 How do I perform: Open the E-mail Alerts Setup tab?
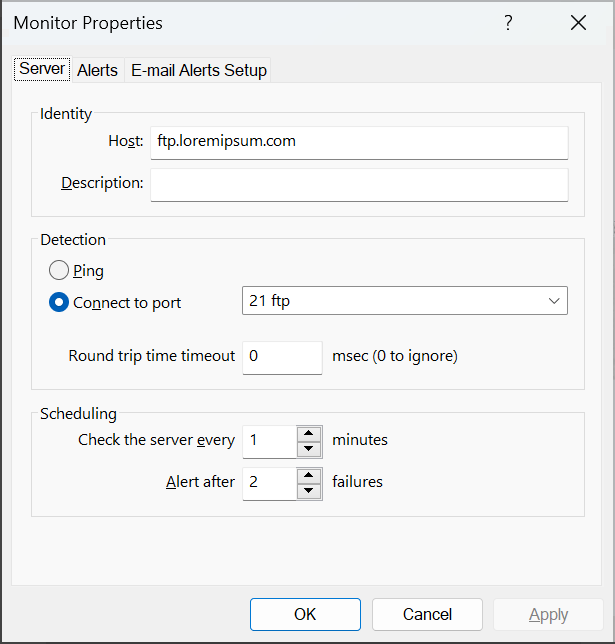(x=198, y=70)
